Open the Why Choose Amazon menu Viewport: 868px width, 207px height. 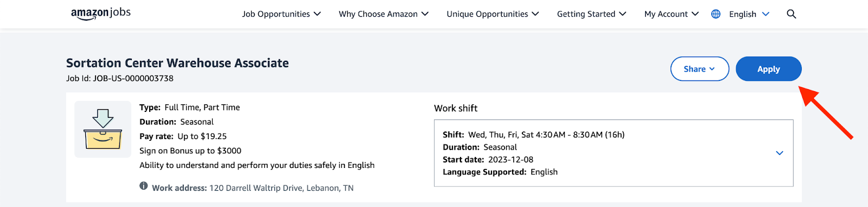[384, 14]
